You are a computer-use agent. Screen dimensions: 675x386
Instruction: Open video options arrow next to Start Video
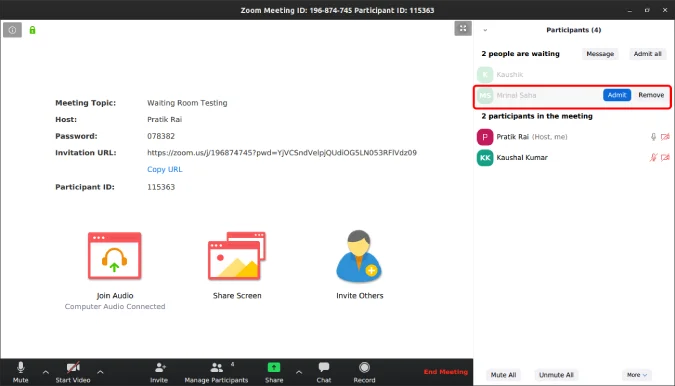(x=100, y=372)
